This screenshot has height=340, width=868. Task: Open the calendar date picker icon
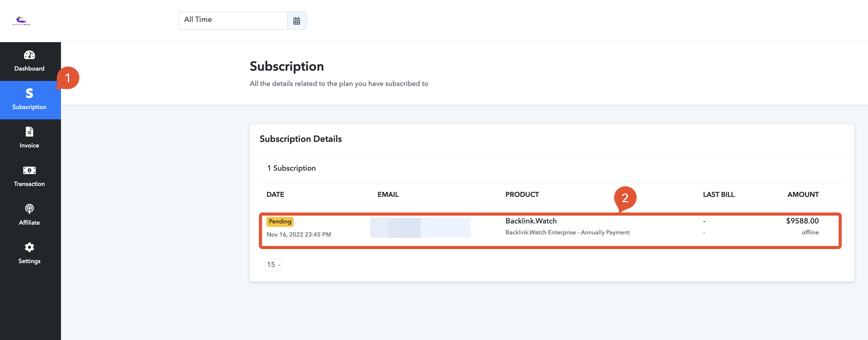point(296,21)
